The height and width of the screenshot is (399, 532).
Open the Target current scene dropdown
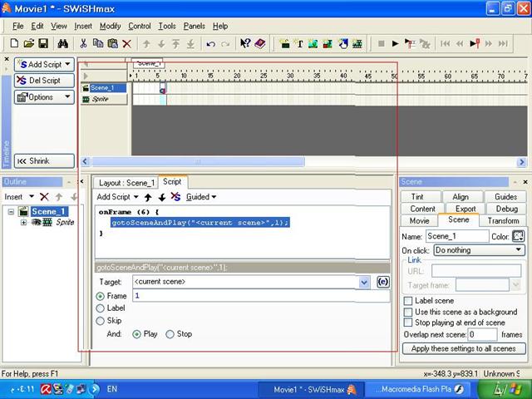[x=364, y=282]
